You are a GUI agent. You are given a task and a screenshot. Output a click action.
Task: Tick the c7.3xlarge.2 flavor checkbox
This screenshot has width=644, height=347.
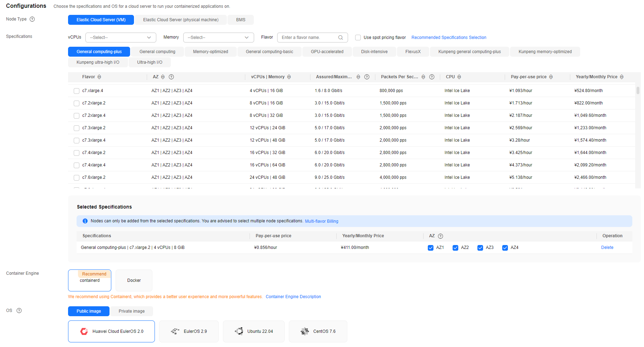pos(77,128)
